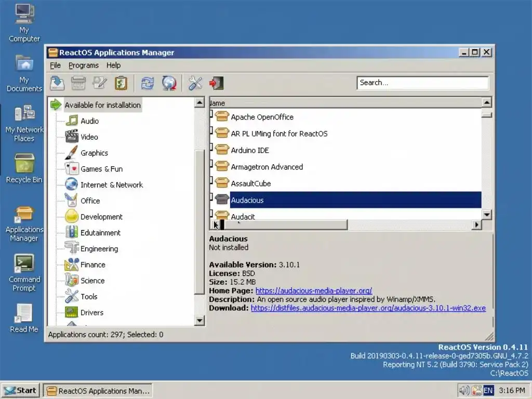Image resolution: width=532 pixels, height=399 pixels.
Task: Select the Finance category icon
Action: point(72,264)
